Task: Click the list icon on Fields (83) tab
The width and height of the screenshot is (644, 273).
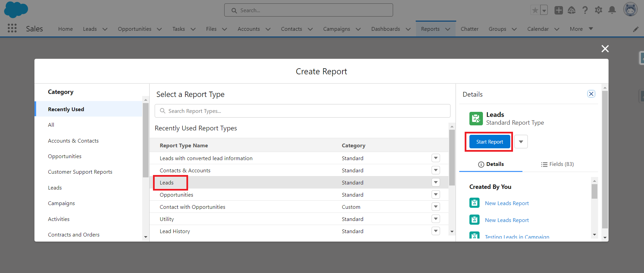Action: coord(544,164)
